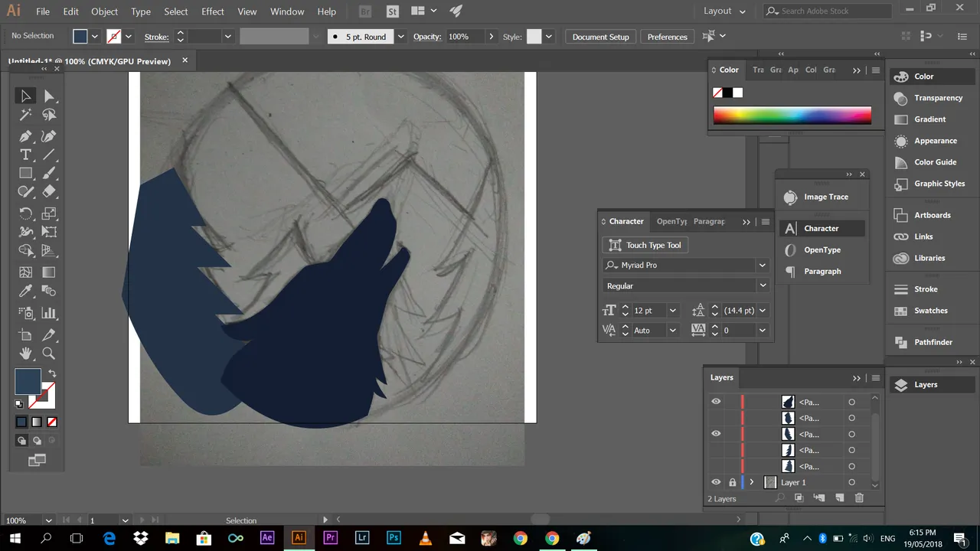Open the font family dropdown
Viewport: 980px width, 551px height.
[762, 265]
